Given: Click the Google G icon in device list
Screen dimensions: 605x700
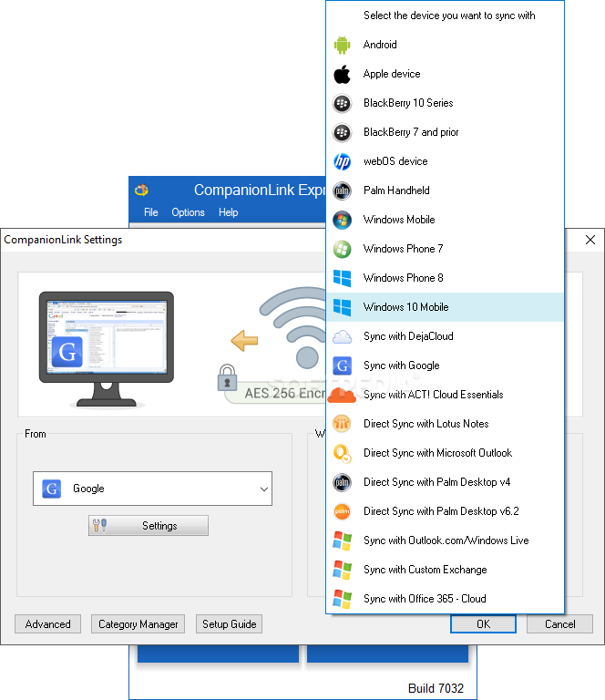Looking at the screenshot, I should tap(343, 365).
